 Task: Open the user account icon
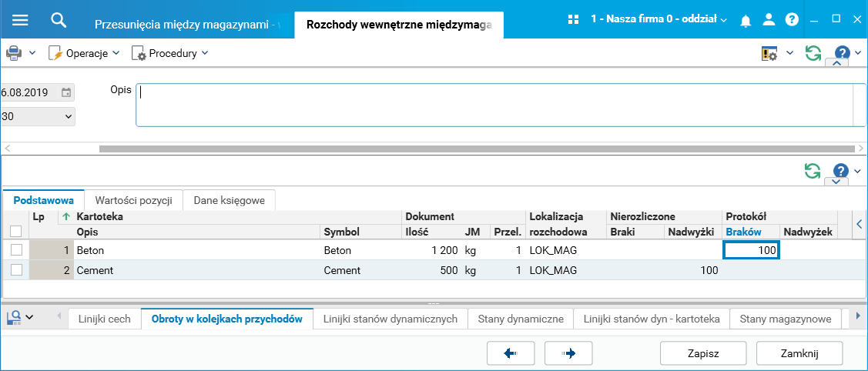point(768,20)
